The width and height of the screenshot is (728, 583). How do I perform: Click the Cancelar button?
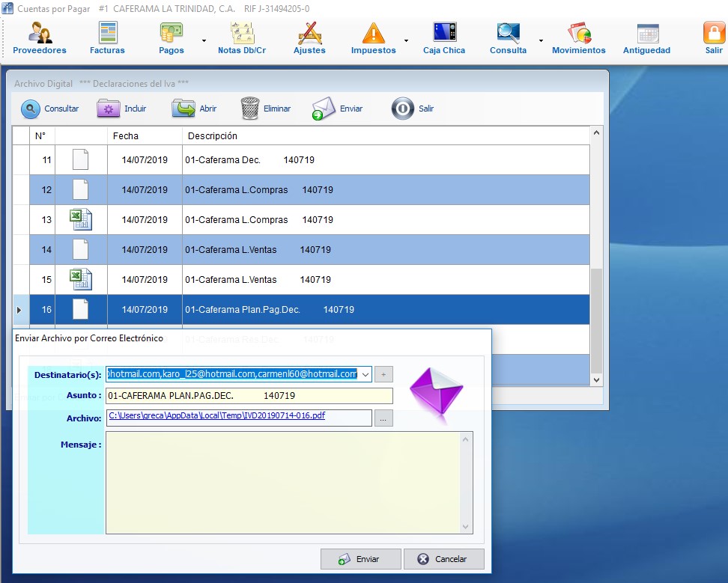pos(444,559)
